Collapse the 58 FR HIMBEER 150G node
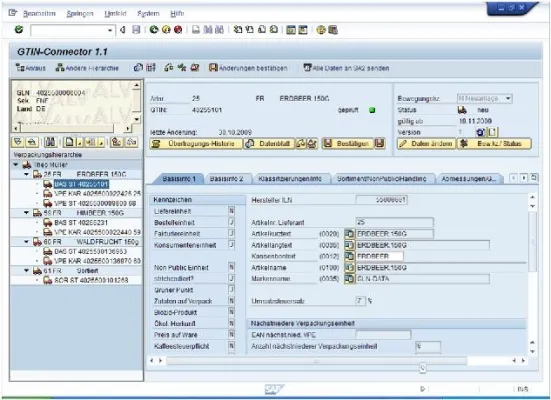This screenshot has width=551, height=400. click(x=26, y=213)
